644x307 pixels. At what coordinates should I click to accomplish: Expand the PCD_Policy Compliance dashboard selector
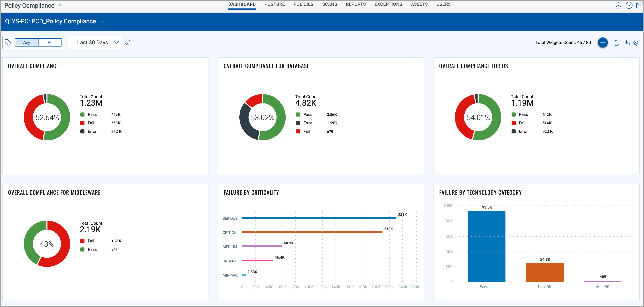102,21
